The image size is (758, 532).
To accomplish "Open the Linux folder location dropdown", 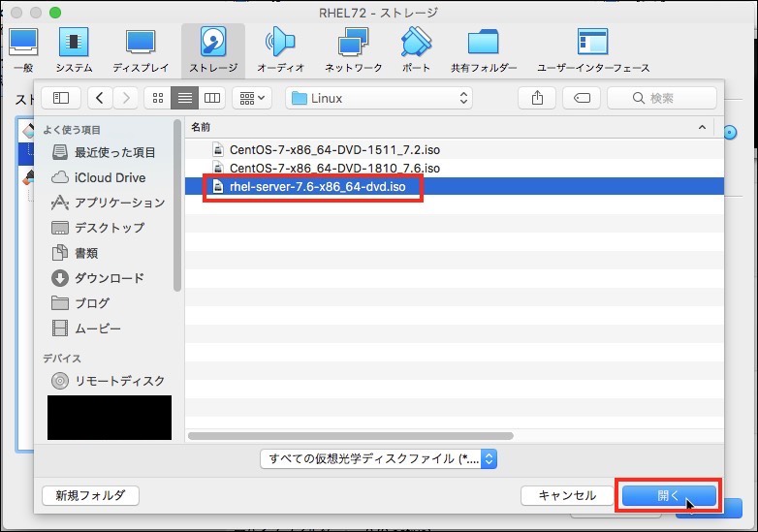I will click(379, 98).
